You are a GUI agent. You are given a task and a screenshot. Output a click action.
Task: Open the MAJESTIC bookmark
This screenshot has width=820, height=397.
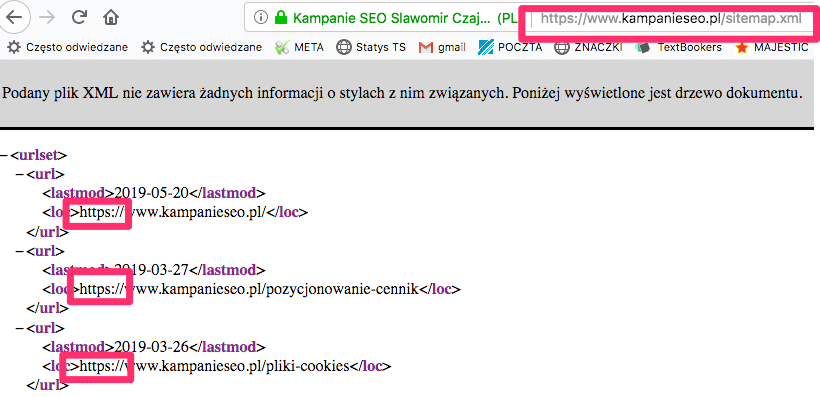(771, 48)
